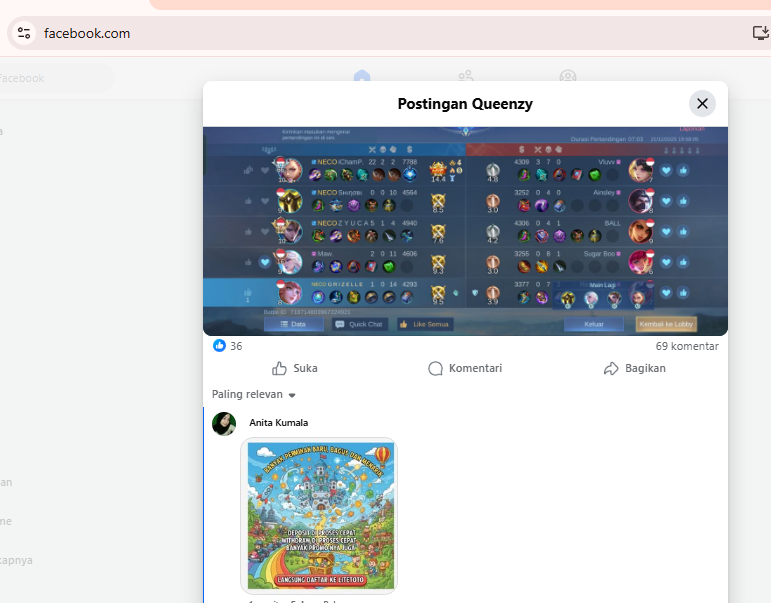Open the Friends tab icon

tap(466, 76)
